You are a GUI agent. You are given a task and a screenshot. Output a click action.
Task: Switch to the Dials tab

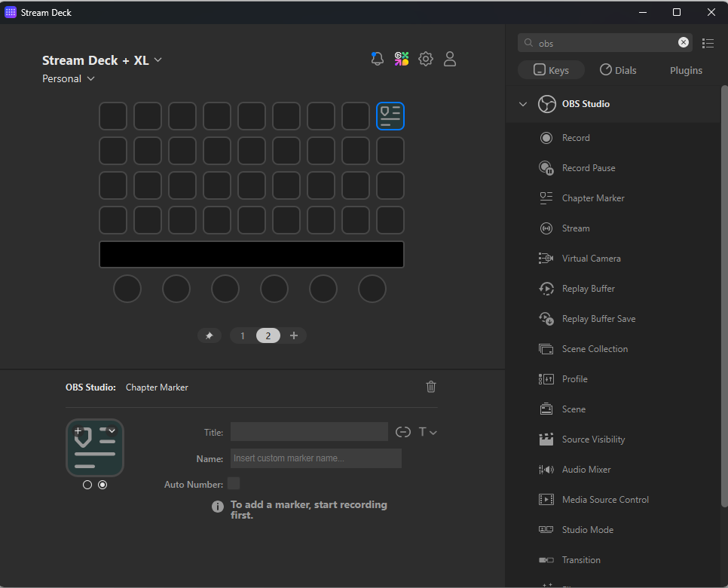click(x=618, y=70)
